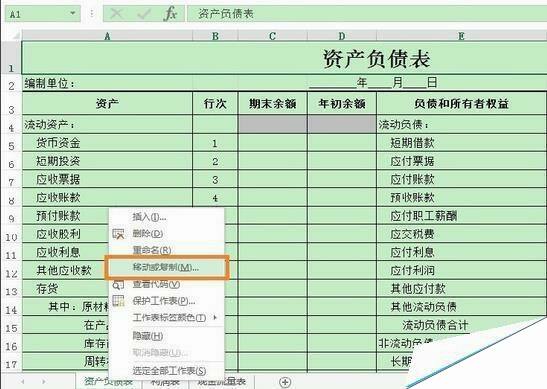Viewport: 547px width, 389px height.
Task: Click the delete sheet icon beside 删除(D)
Action: point(118,234)
